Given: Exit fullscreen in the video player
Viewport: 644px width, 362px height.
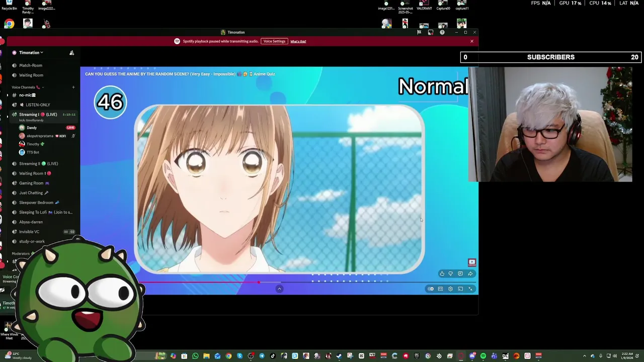Looking at the screenshot, I should tap(470, 289).
